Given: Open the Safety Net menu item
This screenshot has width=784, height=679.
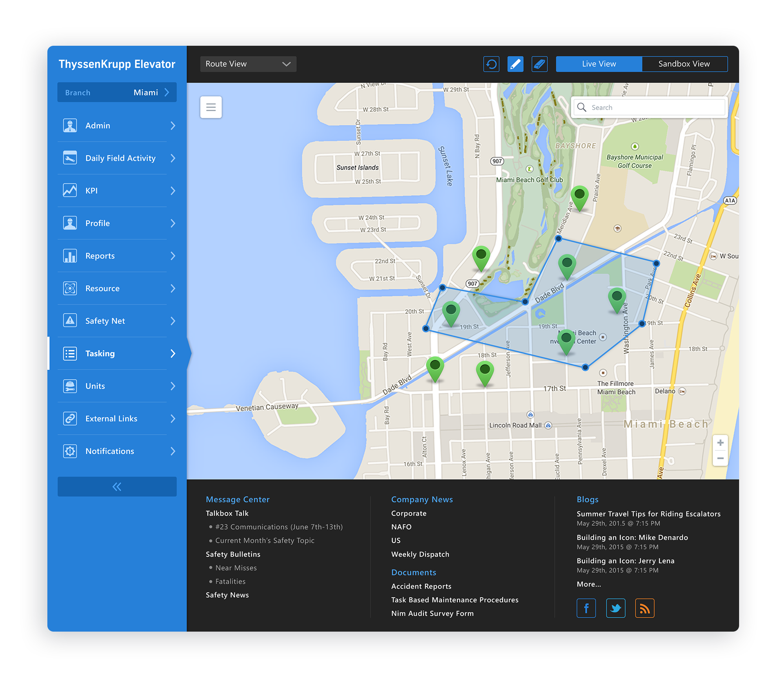Looking at the screenshot, I should click(x=117, y=321).
